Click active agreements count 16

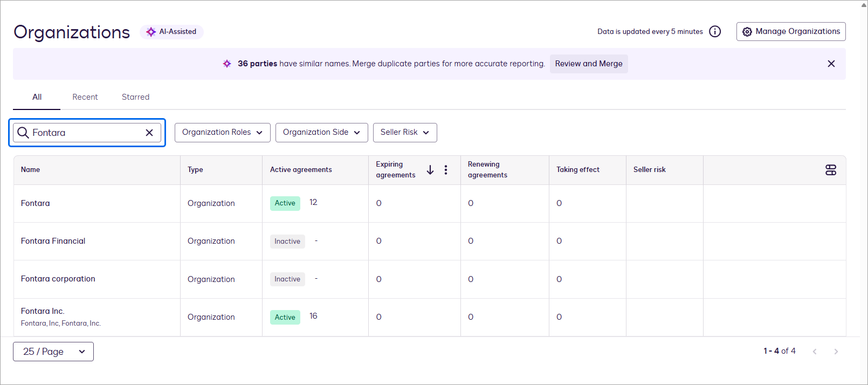313,316
